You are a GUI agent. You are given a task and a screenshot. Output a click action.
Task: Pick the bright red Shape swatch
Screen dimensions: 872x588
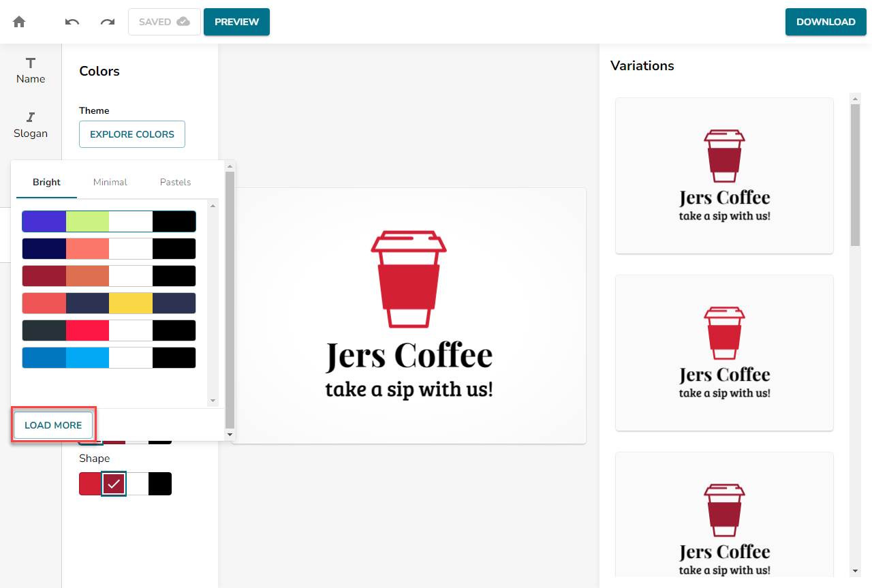[x=90, y=484]
